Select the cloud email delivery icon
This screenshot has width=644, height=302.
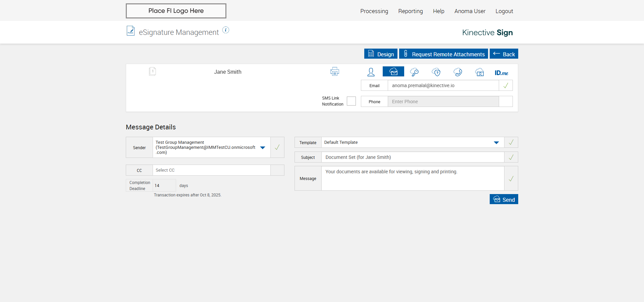tap(393, 72)
